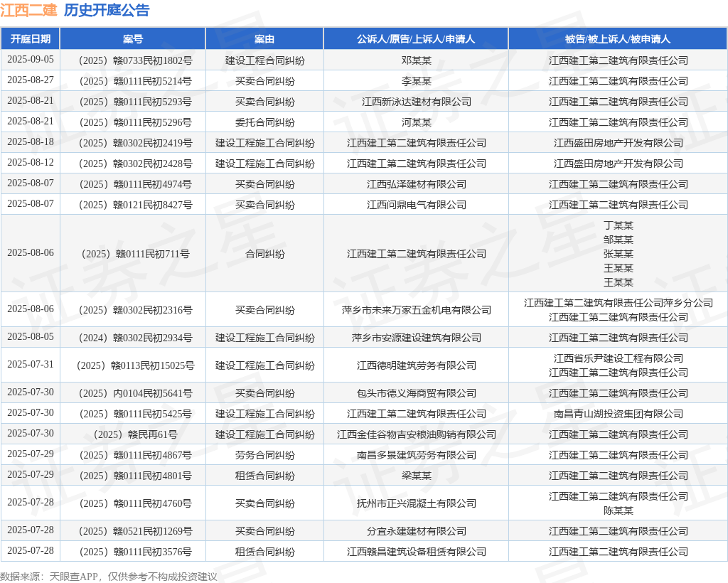Select case number (2025)赣0521民初1269号
Screen dimensions: 728x583
[x=135, y=532]
